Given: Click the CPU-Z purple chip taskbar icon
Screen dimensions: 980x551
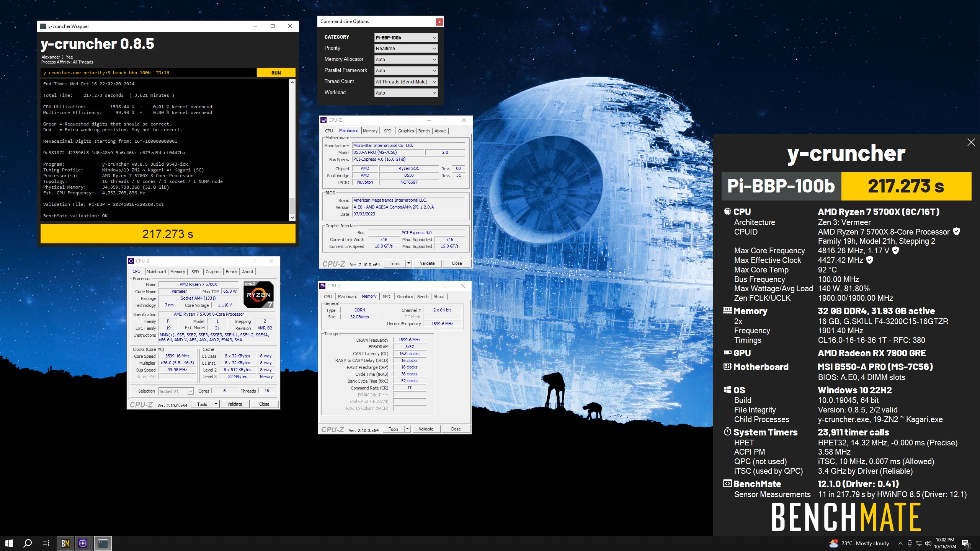Looking at the screenshot, I should tap(83, 543).
